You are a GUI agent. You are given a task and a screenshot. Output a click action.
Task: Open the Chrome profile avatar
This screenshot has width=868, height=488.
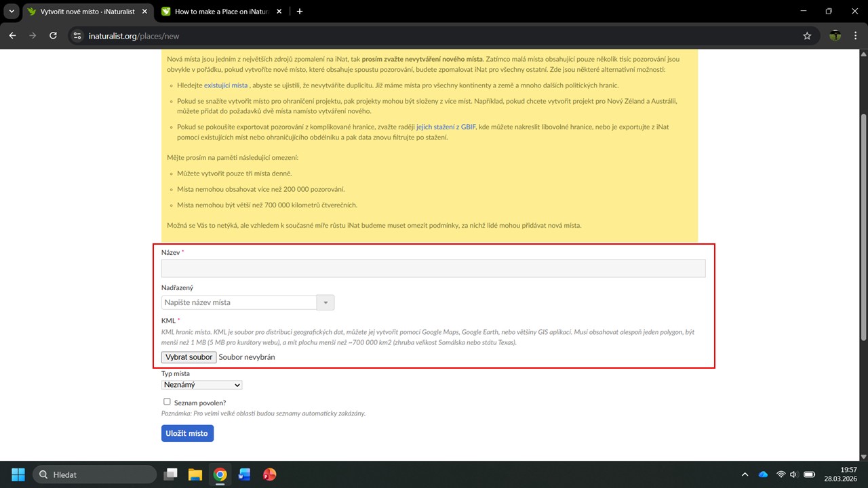(835, 36)
